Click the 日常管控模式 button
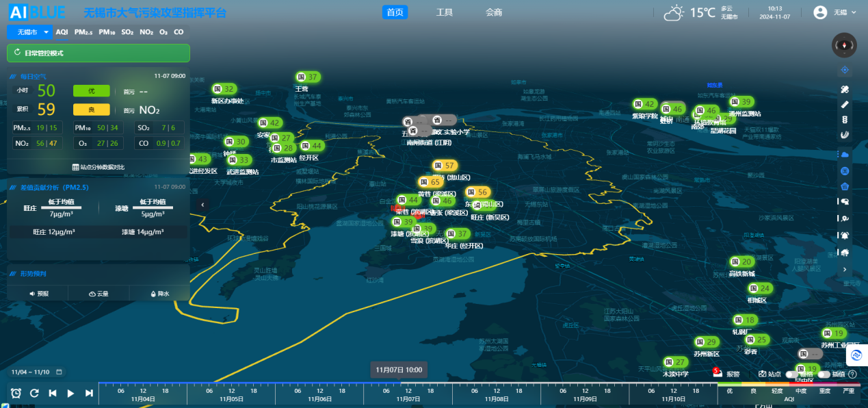Viewport: 868px width, 408px height. (98, 53)
